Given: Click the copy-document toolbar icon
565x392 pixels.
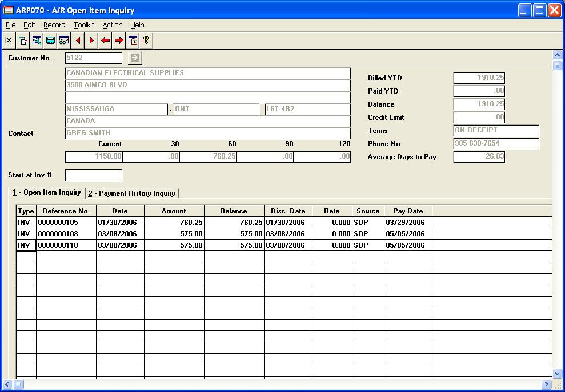Looking at the screenshot, I should (23, 41).
